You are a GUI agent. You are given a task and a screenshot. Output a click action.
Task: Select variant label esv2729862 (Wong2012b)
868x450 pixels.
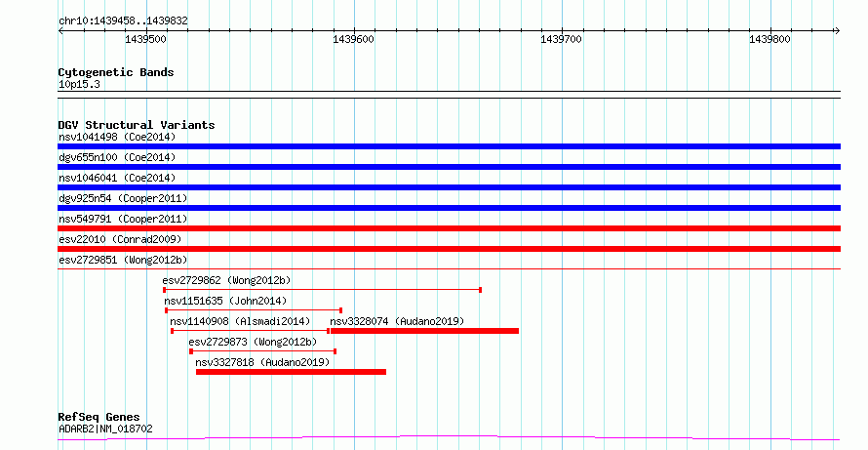(x=226, y=280)
